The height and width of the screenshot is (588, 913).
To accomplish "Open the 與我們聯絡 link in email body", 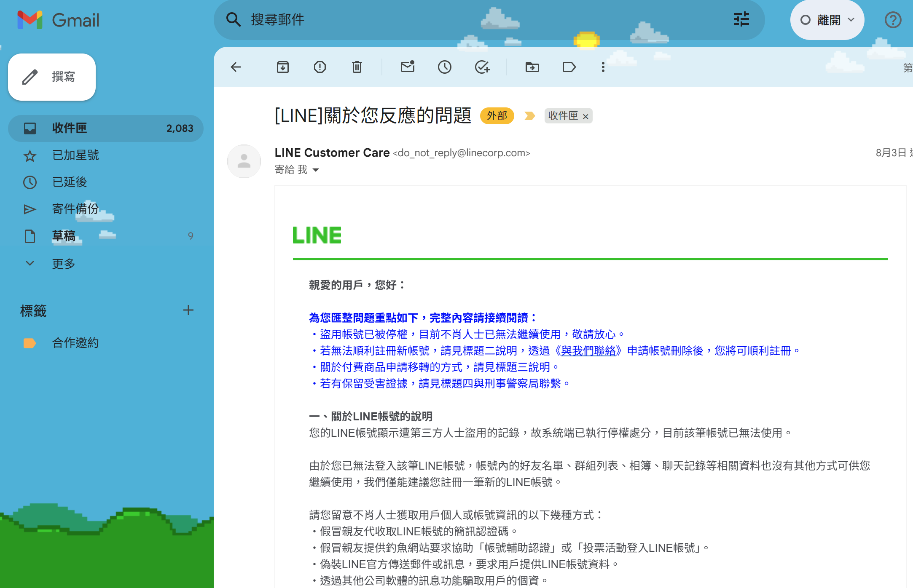I will (588, 351).
